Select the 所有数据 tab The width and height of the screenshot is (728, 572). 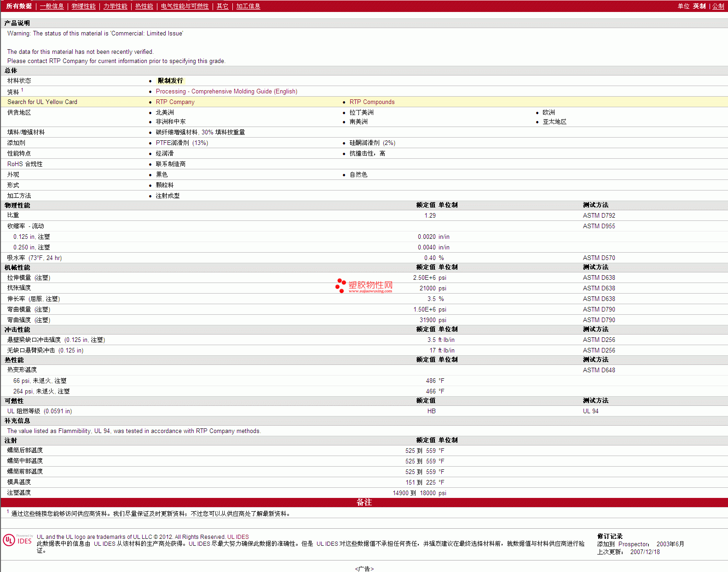19,6
